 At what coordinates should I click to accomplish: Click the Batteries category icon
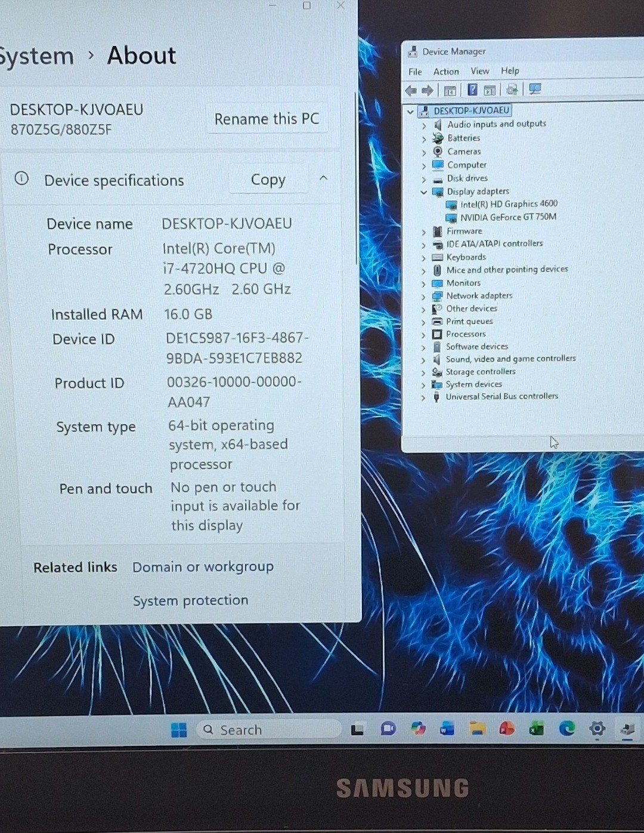tap(438, 138)
